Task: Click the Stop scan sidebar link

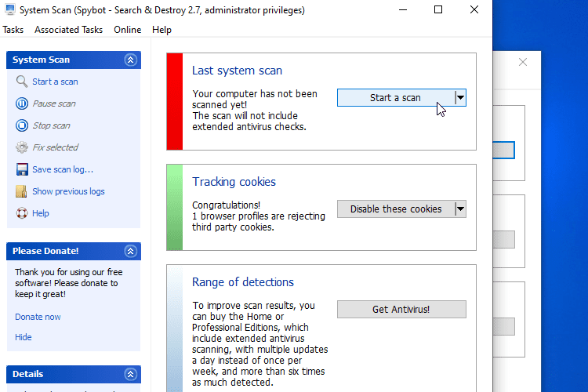Action: 52,125
